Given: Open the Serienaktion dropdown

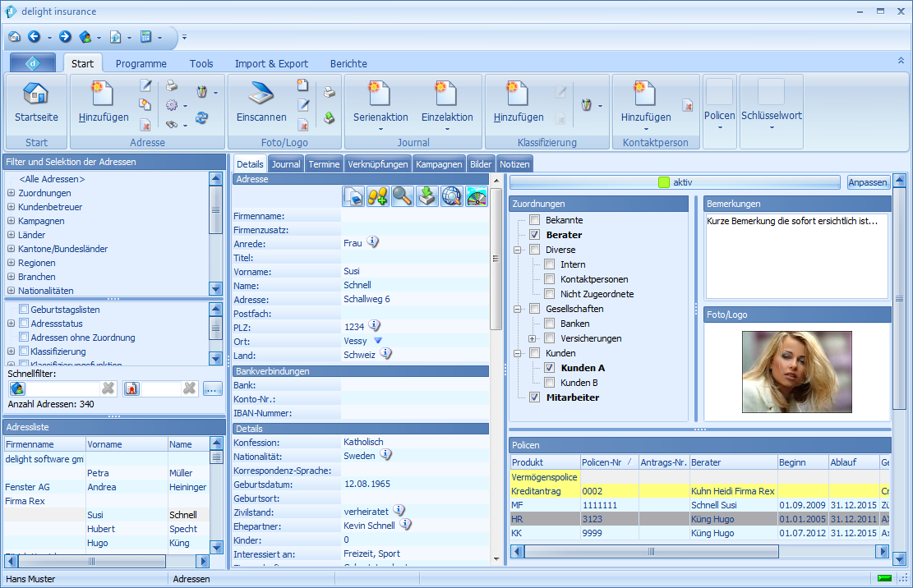Looking at the screenshot, I should 380,128.
